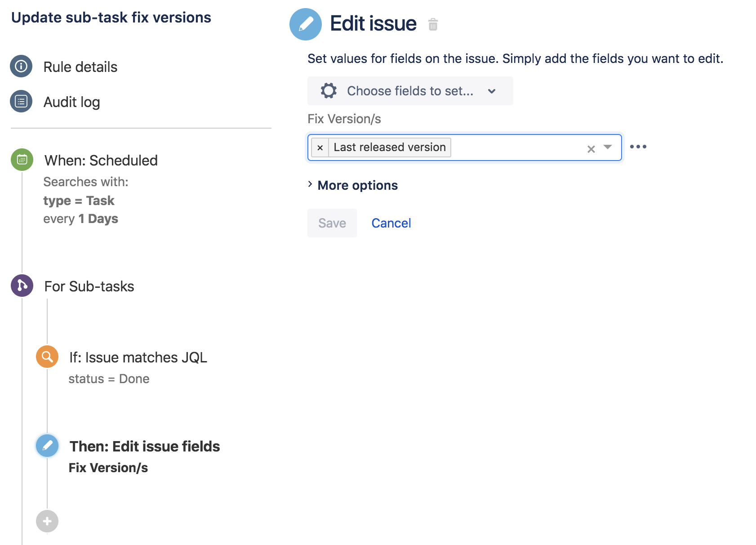Screen dimensions: 756x545
Task: Open Rule details in the sidebar
Action: click(x=80, y=67)
